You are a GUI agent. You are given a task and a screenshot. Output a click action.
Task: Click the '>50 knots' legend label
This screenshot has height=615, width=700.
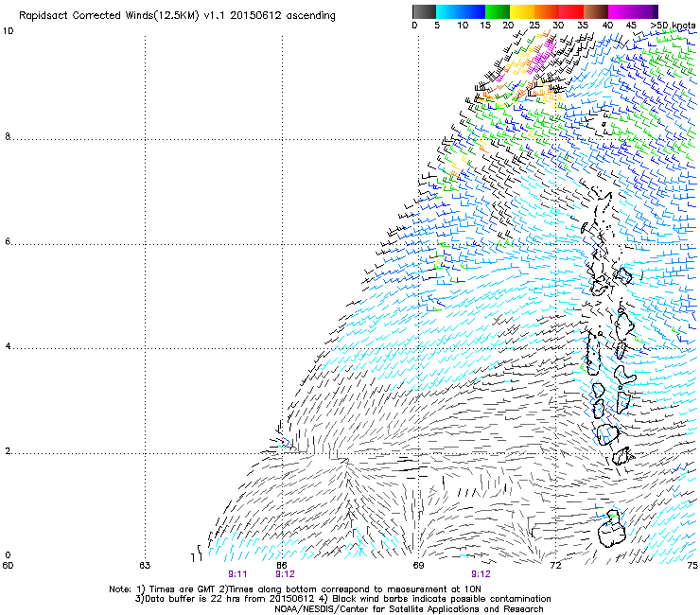(x=673, y=26)
